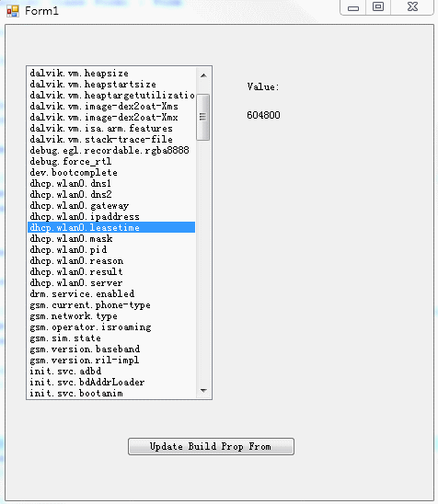Select gsm.version.ril-impl entry
Image resolution: width=438 pixels, height=504 pixels.
(x=111, y=360)
